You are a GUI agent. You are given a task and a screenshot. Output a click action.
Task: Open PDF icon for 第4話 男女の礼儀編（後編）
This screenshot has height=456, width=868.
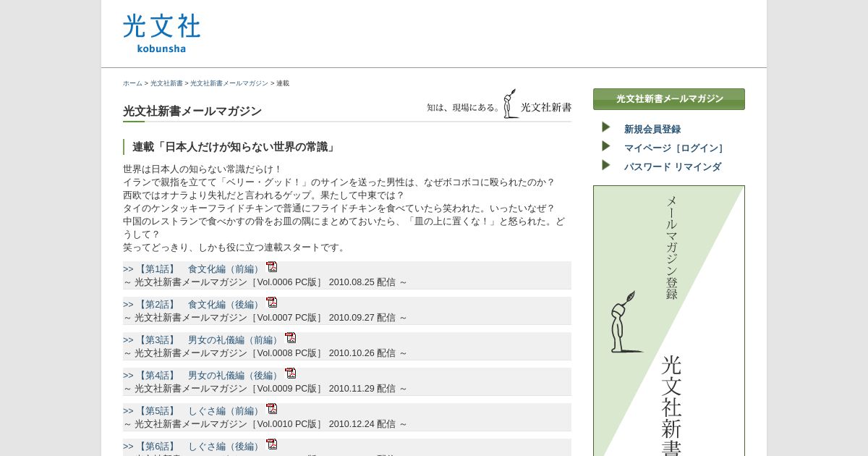tap(291, 373)
